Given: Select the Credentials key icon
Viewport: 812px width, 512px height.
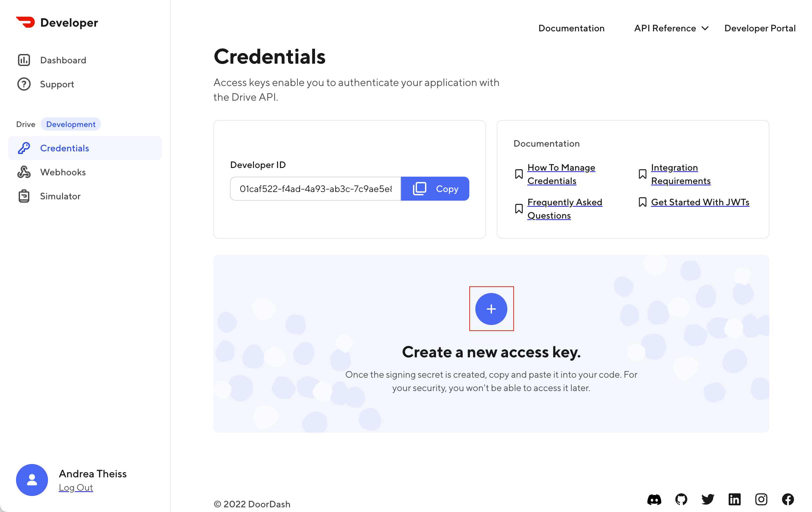Looking at the screenshot, I should [x=24, y=147].
